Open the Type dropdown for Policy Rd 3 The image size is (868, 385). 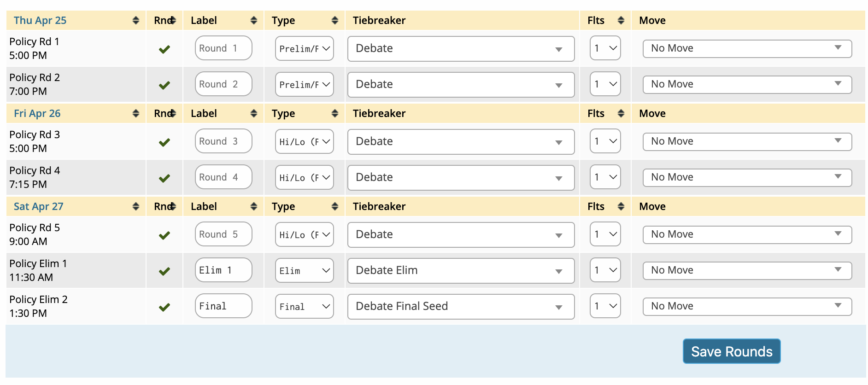click(x=304, y=141)
